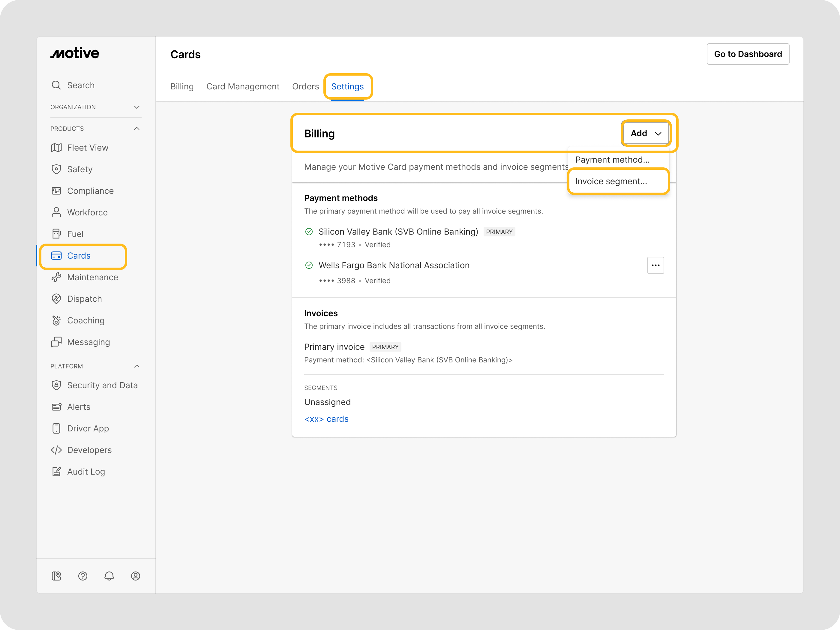
Task: Open the help question mark icon
Action: pyautogui.click(x=83, y=576)
